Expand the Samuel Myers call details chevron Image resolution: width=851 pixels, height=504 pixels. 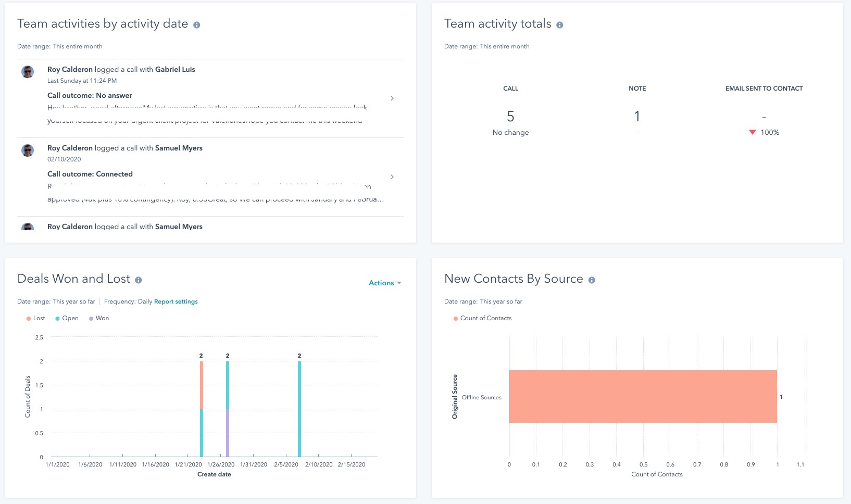pyautogui.click(x=392, y=177)
